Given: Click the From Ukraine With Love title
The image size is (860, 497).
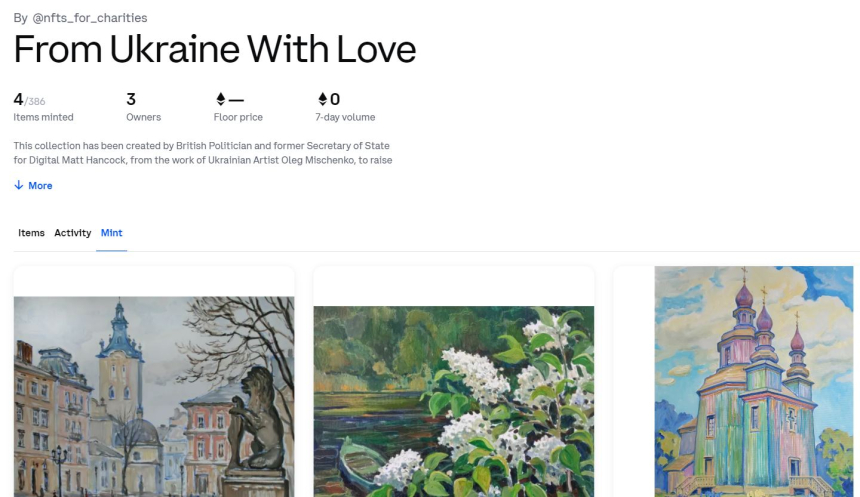Looking at the screenshot, I should 215,50.
